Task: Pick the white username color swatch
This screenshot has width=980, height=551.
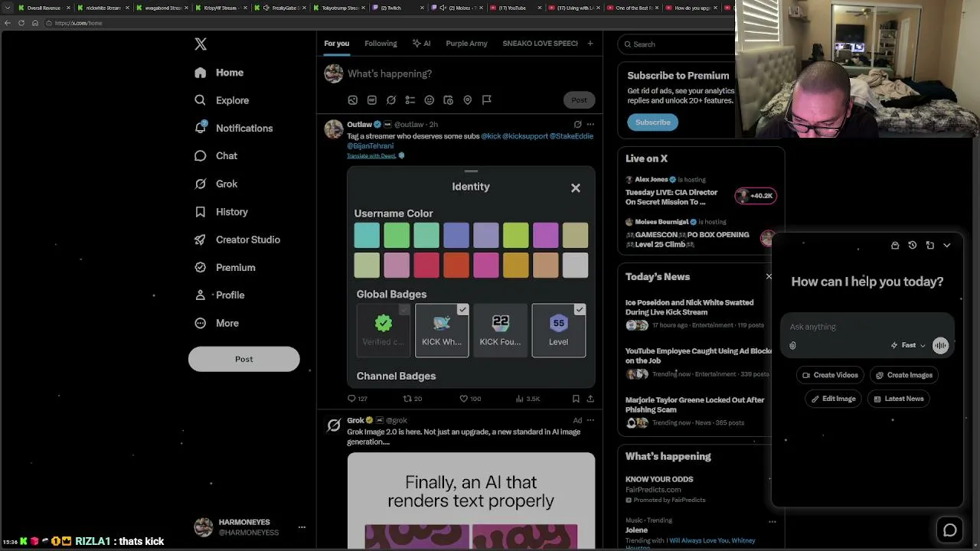Action: tap(575, 266)
